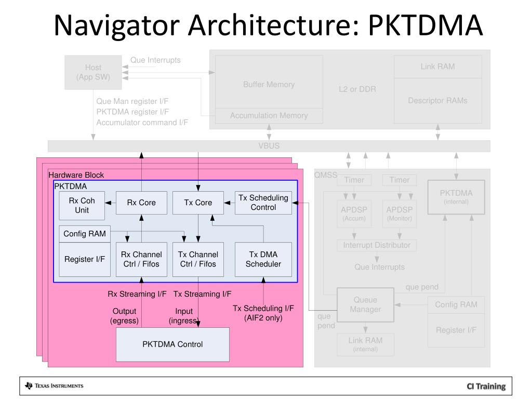Click the Link RAM (internal) box
The height and width of the screenshot is (399, 532).
365,344
